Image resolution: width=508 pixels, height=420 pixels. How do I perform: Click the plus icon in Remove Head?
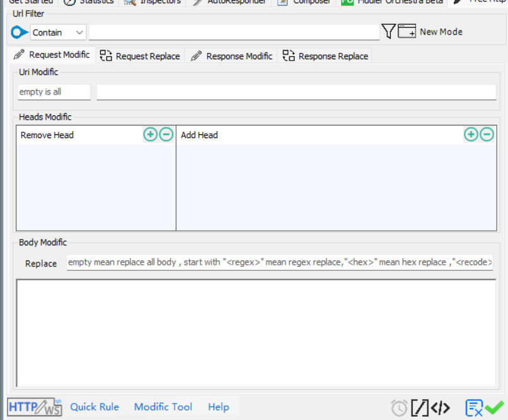click(x=150, y=134)
